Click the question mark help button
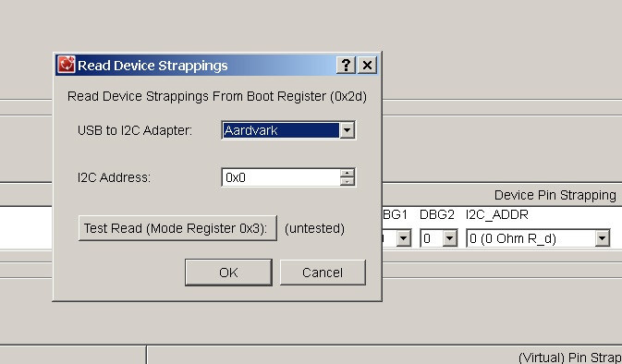The width and height of the screenshot is (622, 364). click(346, 65)
